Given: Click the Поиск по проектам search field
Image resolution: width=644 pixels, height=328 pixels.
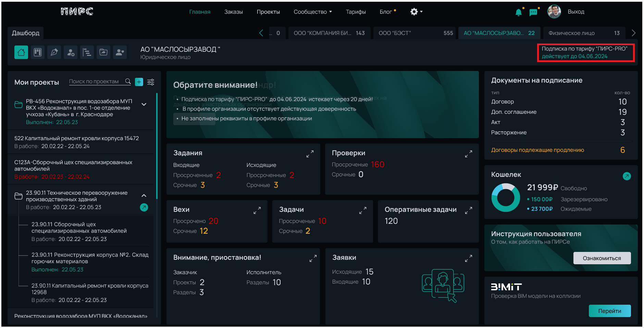Looking at the screenshot, I should [94, 82].
